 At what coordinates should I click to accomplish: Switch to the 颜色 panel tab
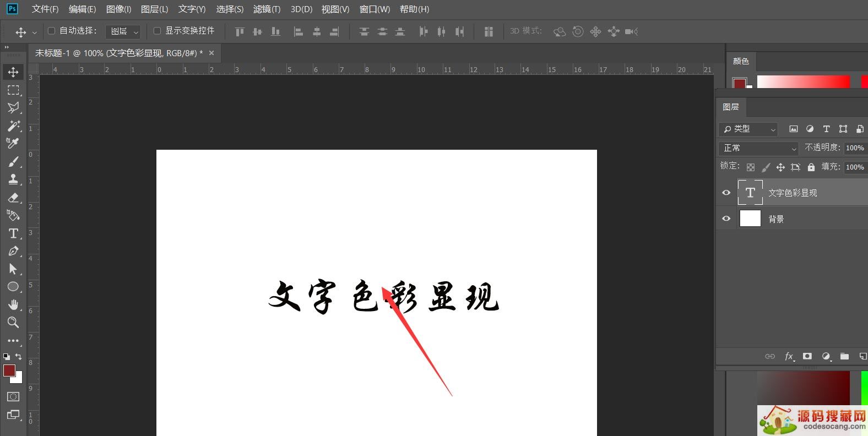tap(741, 61)
